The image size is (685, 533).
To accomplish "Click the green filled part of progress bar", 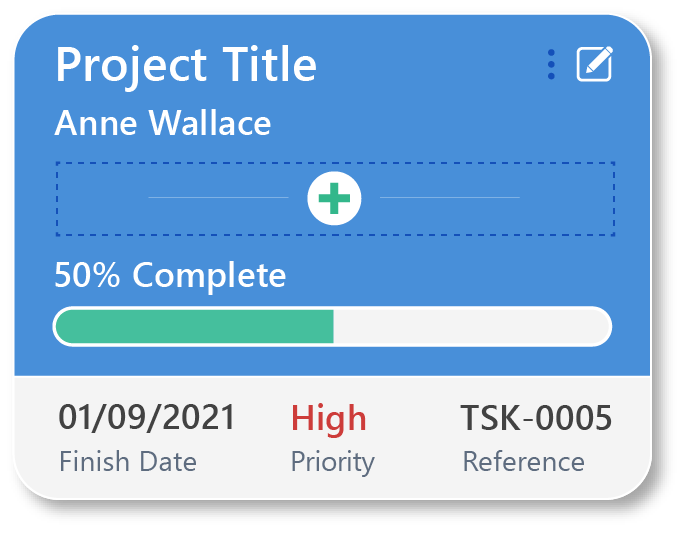I will (x=195, y=327).
